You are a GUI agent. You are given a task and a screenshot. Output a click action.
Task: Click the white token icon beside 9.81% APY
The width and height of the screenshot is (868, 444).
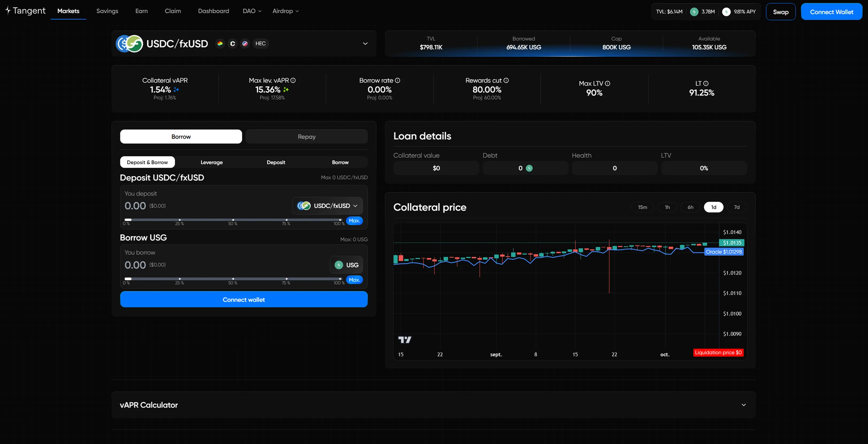point(726,12)
